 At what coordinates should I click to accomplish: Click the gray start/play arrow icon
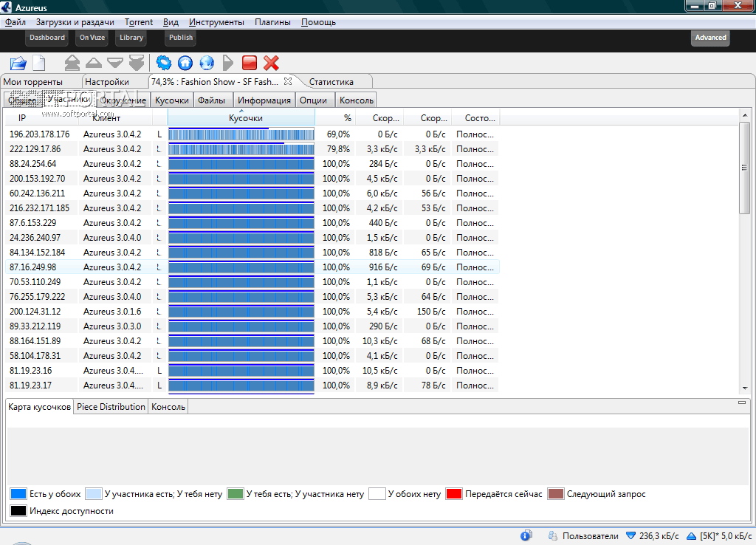coord(228,63)
